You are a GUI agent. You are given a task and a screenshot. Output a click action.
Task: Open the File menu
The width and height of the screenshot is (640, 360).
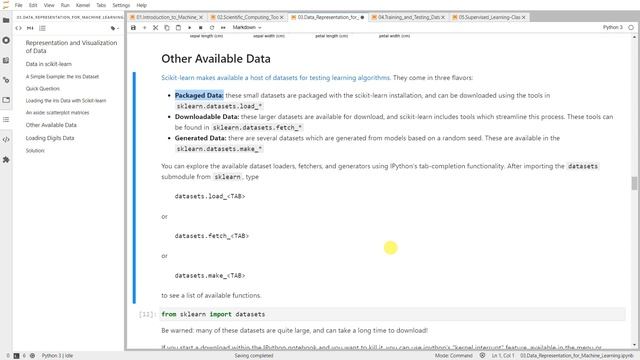pos(19,5)
